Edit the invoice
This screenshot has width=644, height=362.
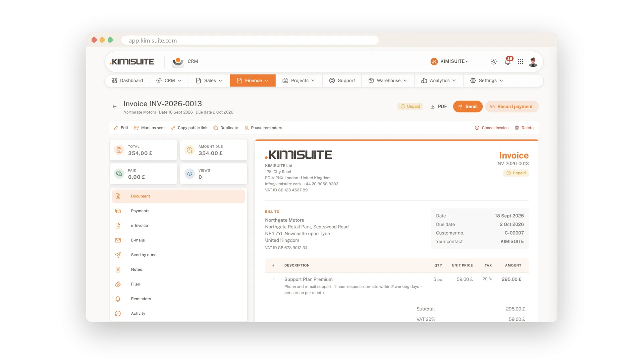pyautogui.click(x=121, y=128)
